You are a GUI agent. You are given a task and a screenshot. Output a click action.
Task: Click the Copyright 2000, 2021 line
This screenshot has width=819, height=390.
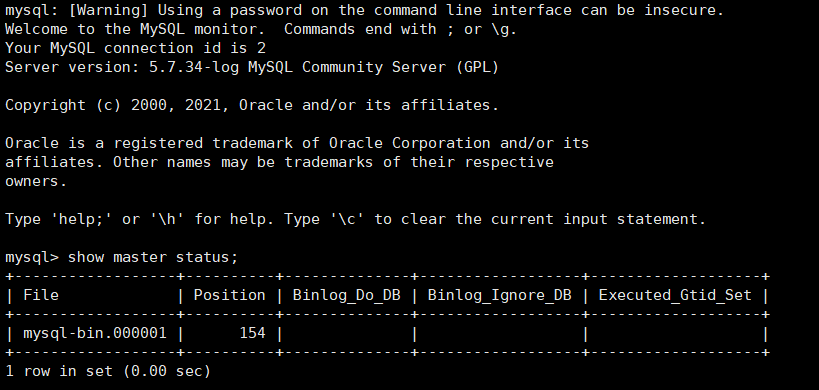(x=252, y=105)
